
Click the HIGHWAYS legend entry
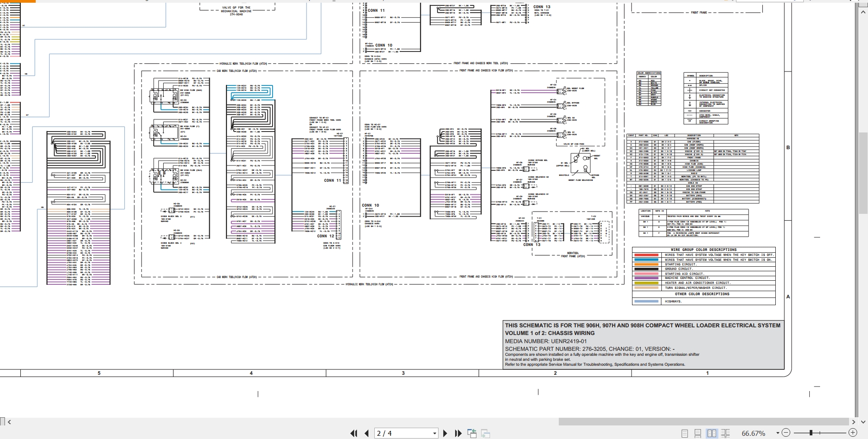pos(673,302)
